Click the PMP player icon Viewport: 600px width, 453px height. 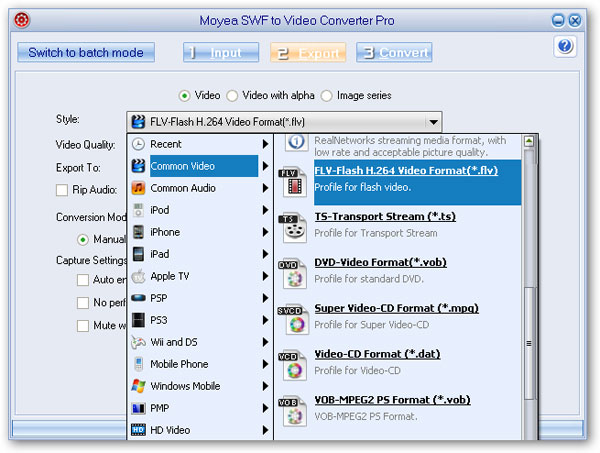[x=138, y=408]
